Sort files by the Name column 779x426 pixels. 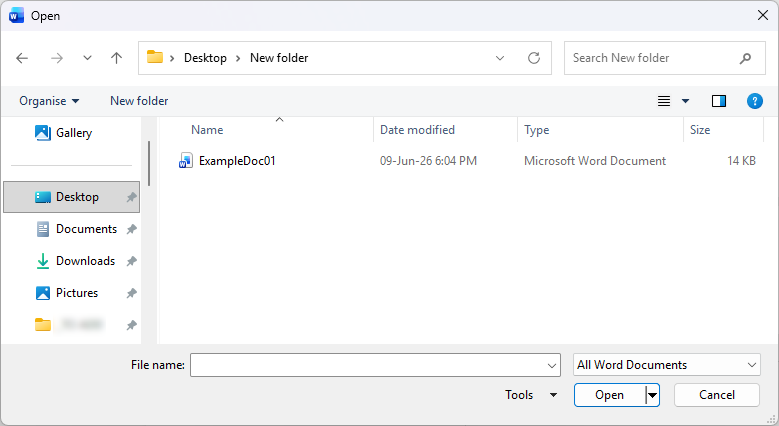tap(207, 130)
